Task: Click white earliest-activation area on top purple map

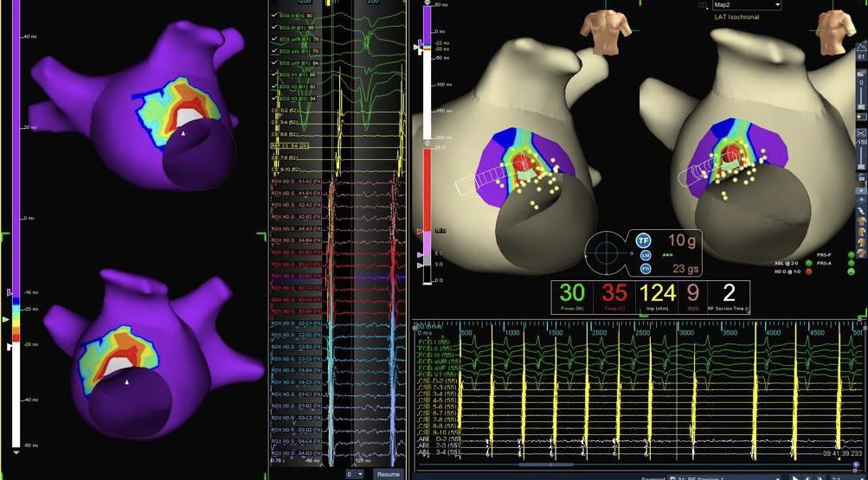Action: (187, 116)
